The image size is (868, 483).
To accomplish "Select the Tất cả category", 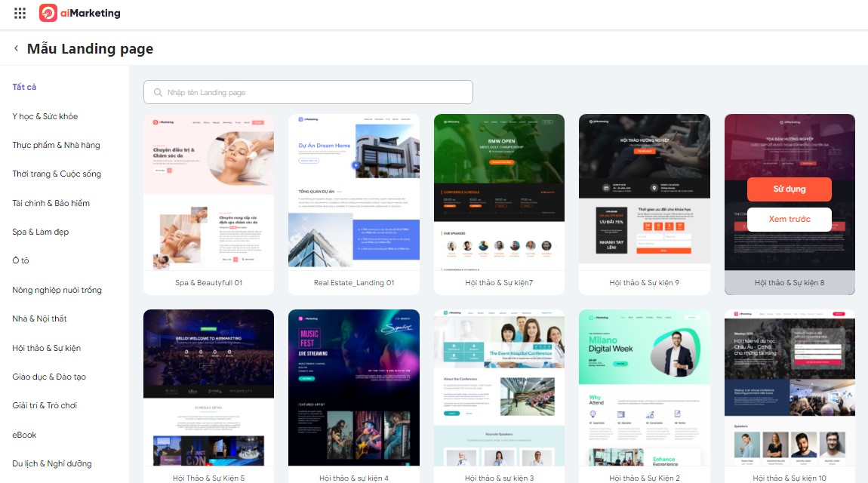I will click(x=24, y=87).
